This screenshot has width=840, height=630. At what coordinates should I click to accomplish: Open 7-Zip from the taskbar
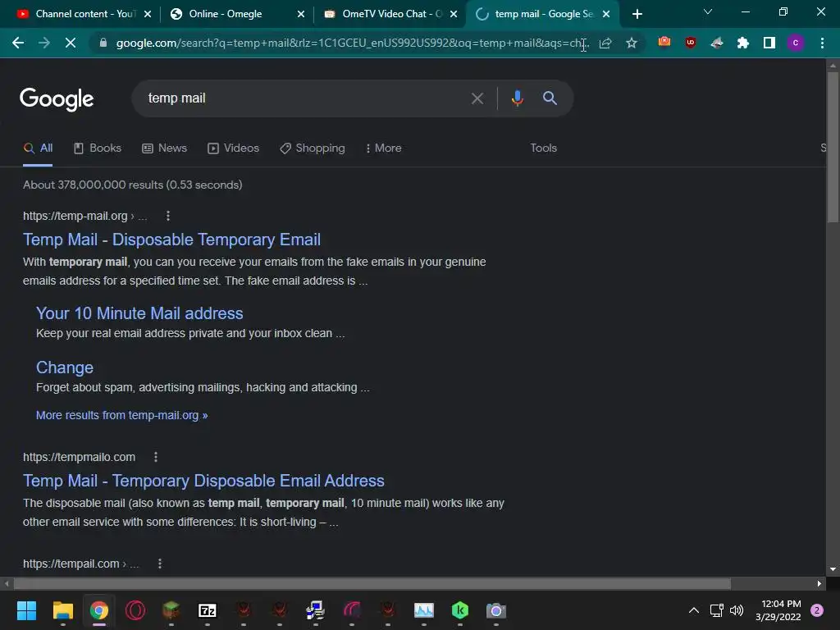point(208,610)
